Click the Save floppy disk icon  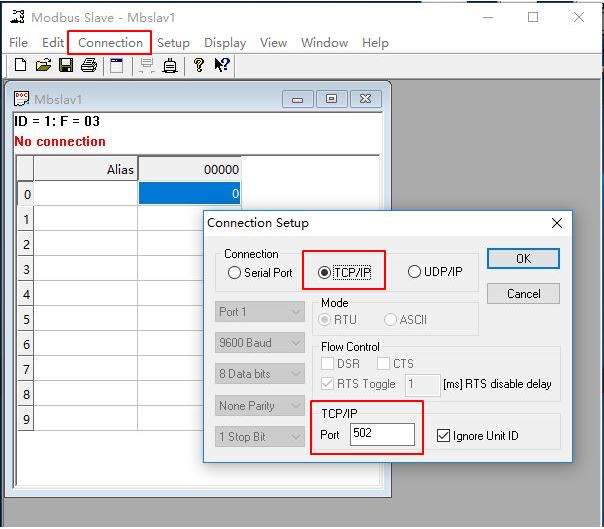(x=66, y=65)
